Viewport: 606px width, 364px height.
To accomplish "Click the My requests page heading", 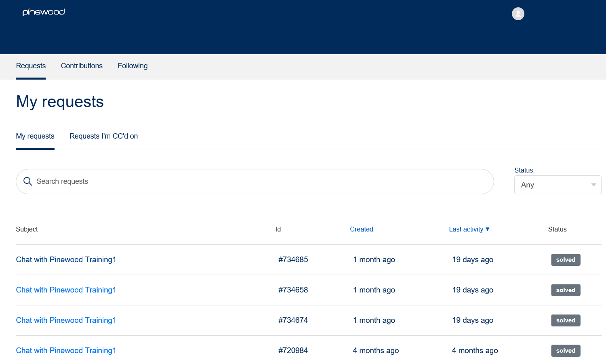I will [60, 102].
